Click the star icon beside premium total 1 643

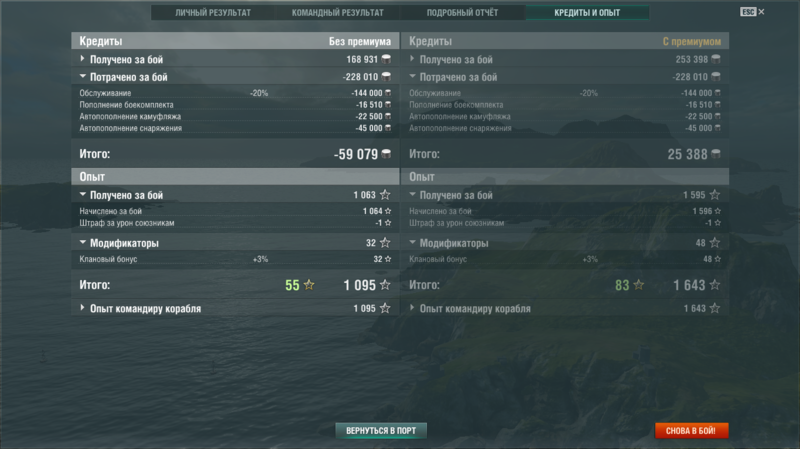[x=715, y=285]
